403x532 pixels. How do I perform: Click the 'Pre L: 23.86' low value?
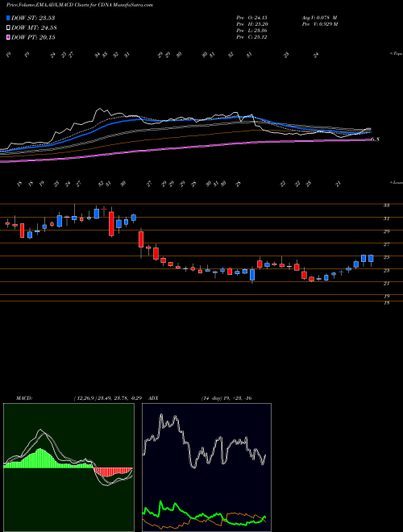(x=251, y=31)
